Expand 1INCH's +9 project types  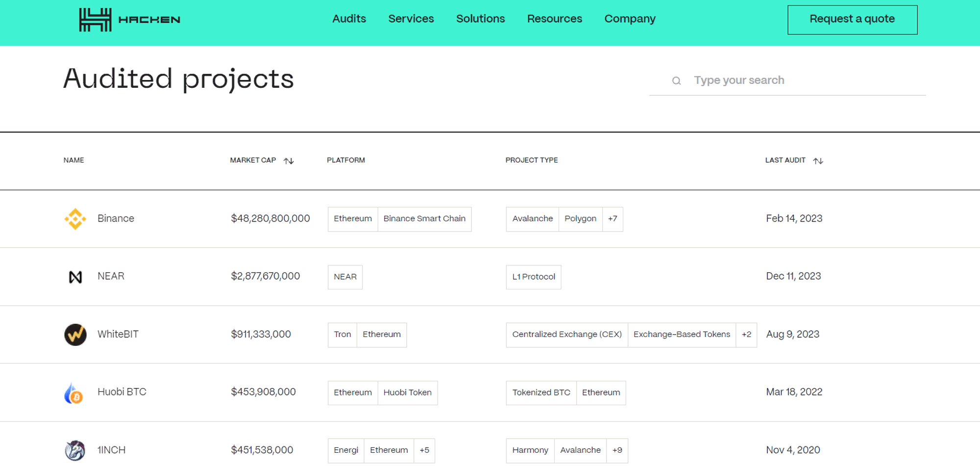coord(617,450)
